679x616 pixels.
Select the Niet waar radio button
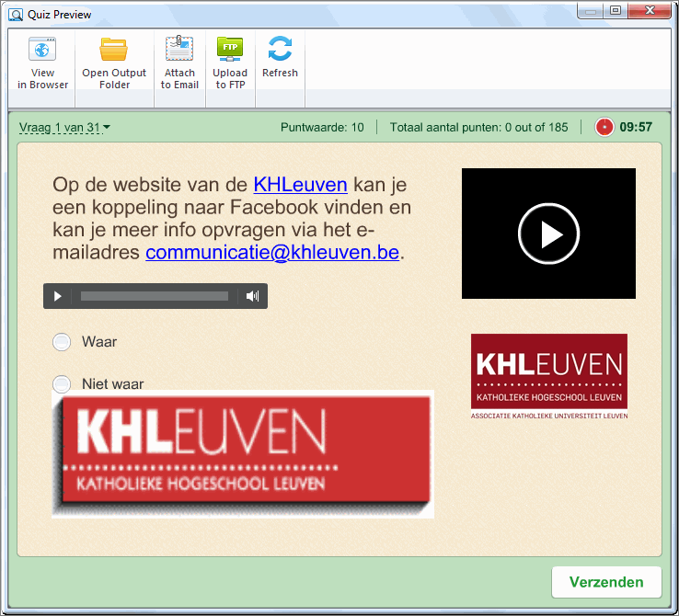62,382
